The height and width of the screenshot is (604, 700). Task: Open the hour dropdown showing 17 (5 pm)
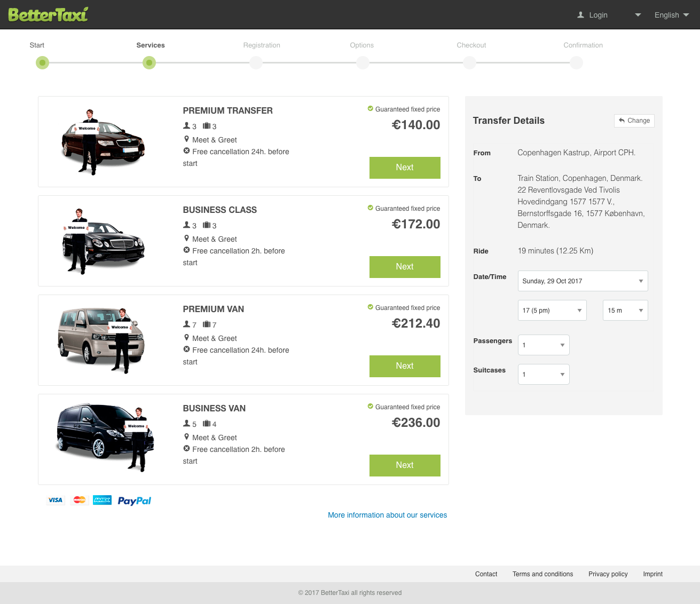click(x=552, y=310)
